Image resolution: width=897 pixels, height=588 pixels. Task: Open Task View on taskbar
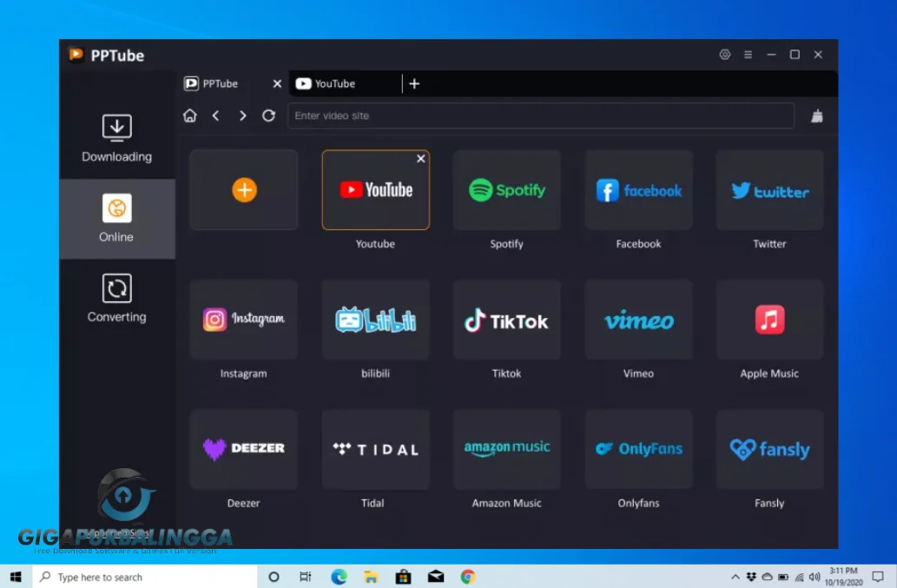tap(306, 577)
